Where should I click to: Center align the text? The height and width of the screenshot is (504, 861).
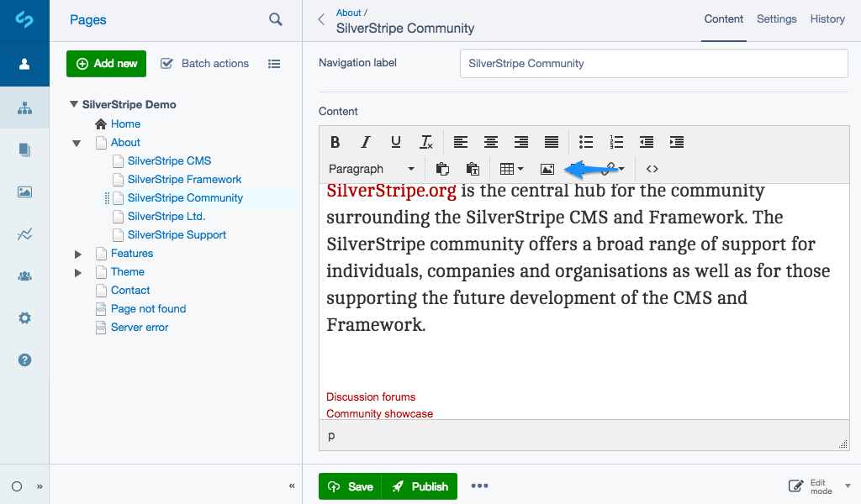[491, 142]
